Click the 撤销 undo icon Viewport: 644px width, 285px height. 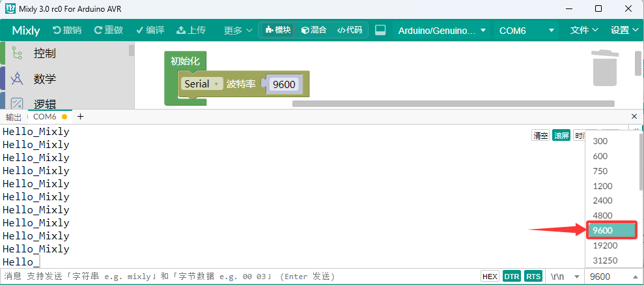coord(57,30)
